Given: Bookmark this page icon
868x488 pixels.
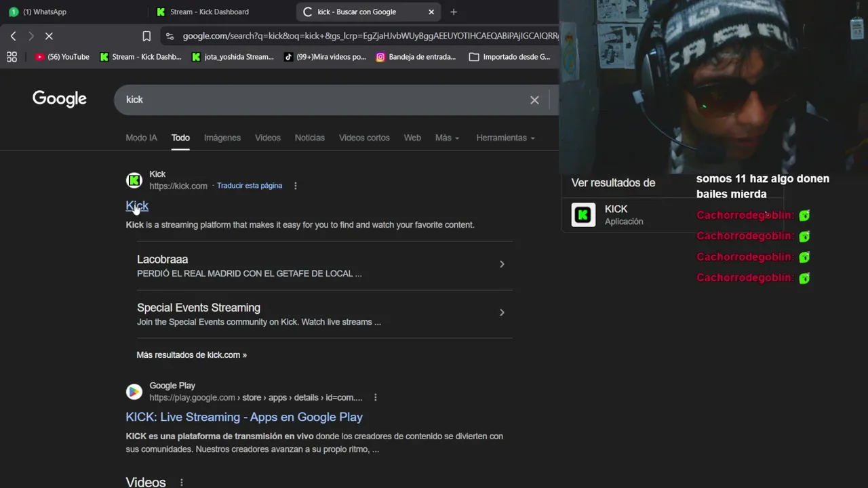Looking at the screenshot, I should (x=146, y=36).
